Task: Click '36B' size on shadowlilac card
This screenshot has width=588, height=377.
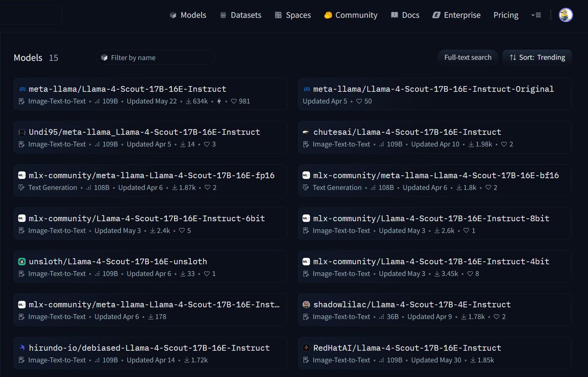Action: coord(392,317)
